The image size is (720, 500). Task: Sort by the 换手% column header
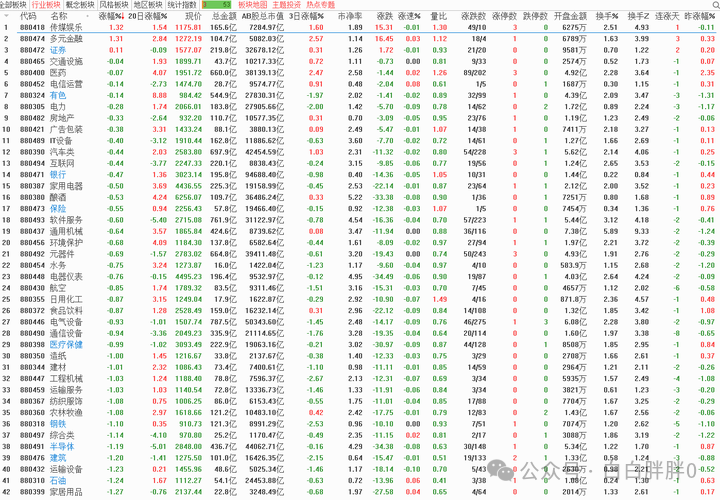coord(607,16)
